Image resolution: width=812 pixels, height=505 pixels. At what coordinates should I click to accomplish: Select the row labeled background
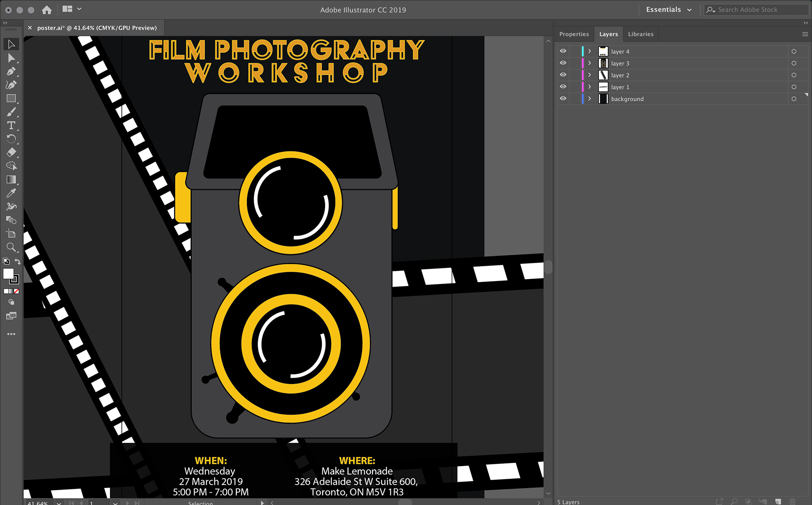pyautogui.click(x=683, y=99)
